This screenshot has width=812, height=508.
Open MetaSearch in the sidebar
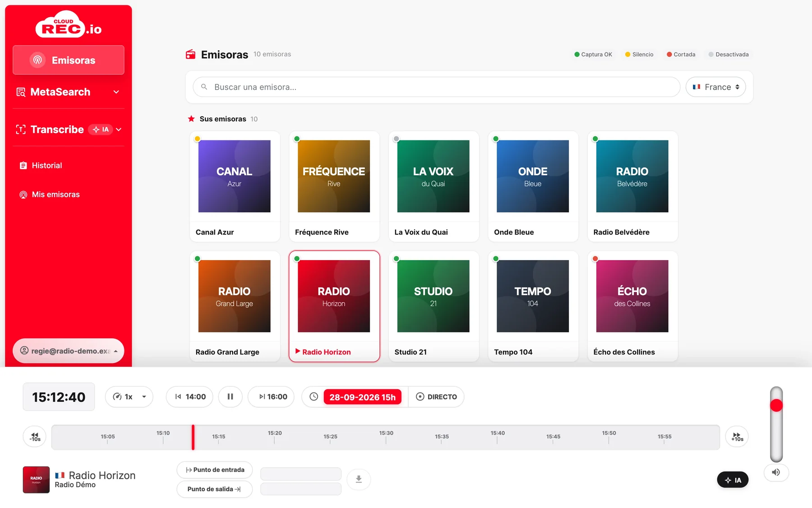[x=69, y=92]
